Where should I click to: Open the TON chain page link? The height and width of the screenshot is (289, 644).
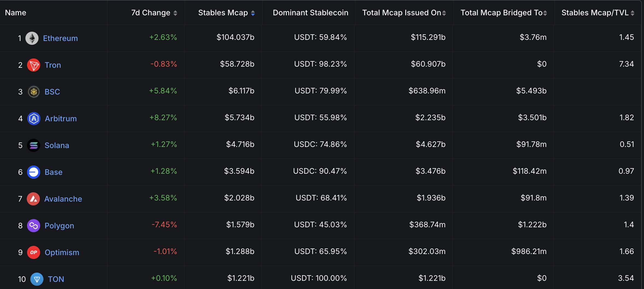[x=56, y=279]
